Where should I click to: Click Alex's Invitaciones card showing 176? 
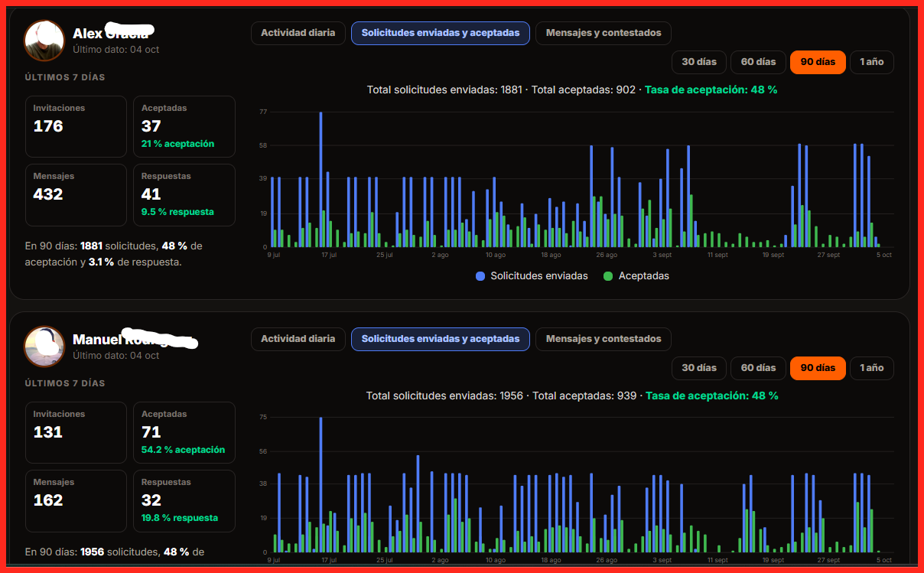[x=76, y=126]
